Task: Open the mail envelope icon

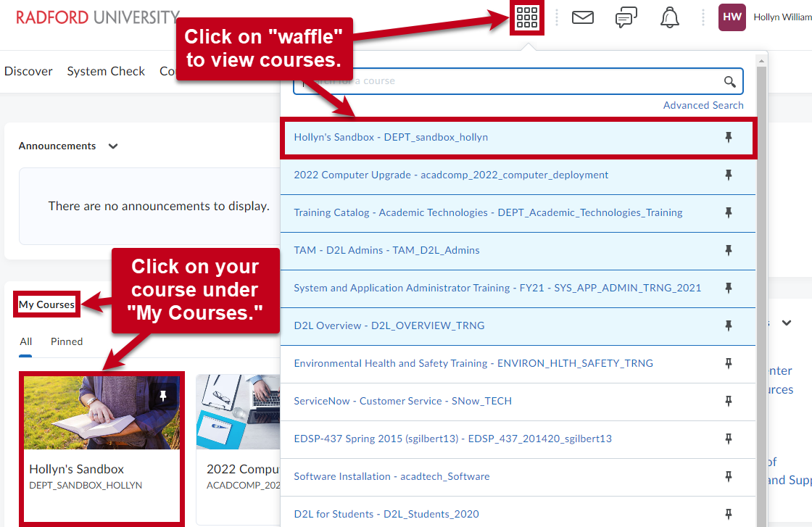Action: point(583,17)
